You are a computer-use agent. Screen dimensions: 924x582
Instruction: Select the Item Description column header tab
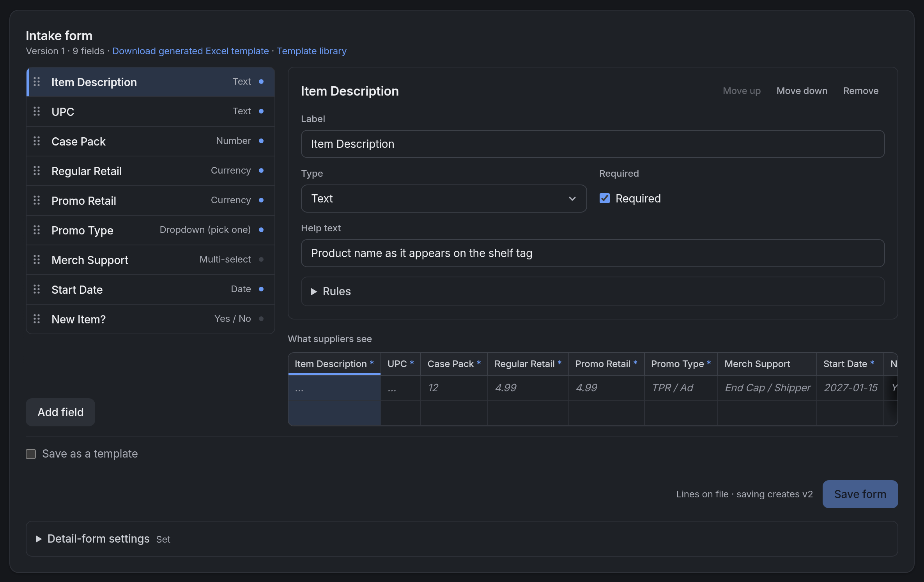pyautogui.click(x=334, y=364)
